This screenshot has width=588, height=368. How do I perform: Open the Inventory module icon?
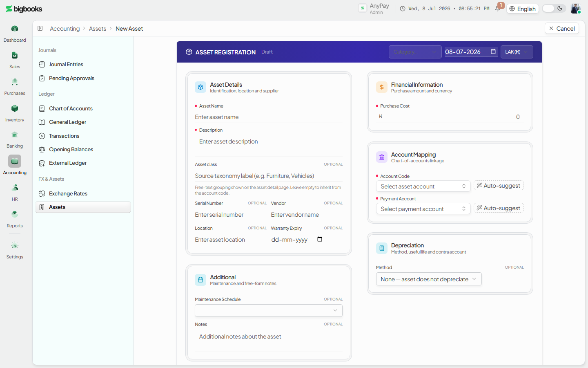coord(15,108)
